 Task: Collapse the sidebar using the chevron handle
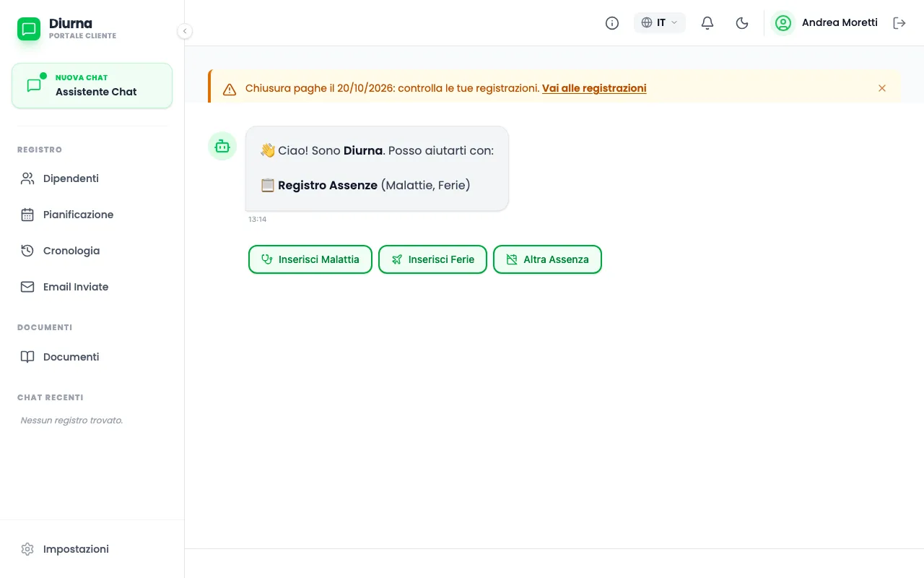tap(185, 31)
